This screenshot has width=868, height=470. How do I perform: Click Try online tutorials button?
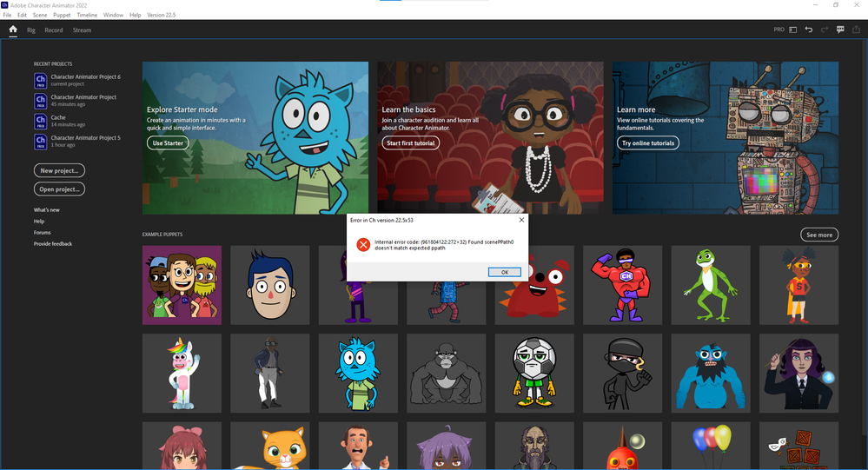click(x=647, y=142)
